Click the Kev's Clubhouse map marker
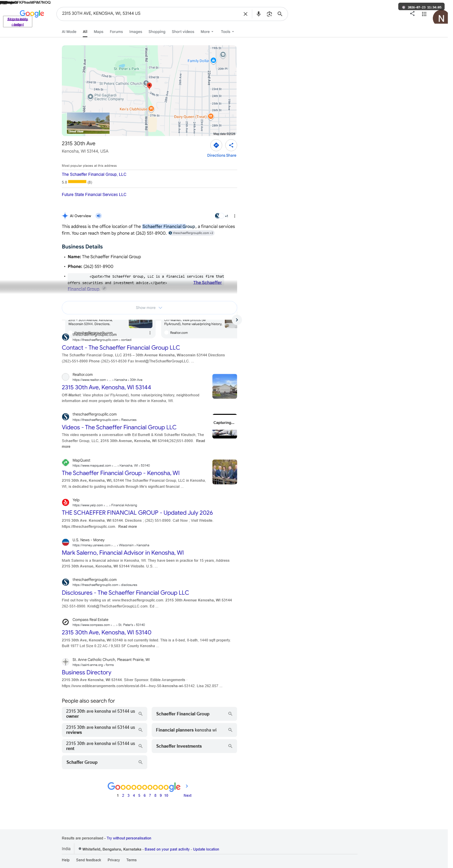This screenshot has width=453, height=868. 151,109
